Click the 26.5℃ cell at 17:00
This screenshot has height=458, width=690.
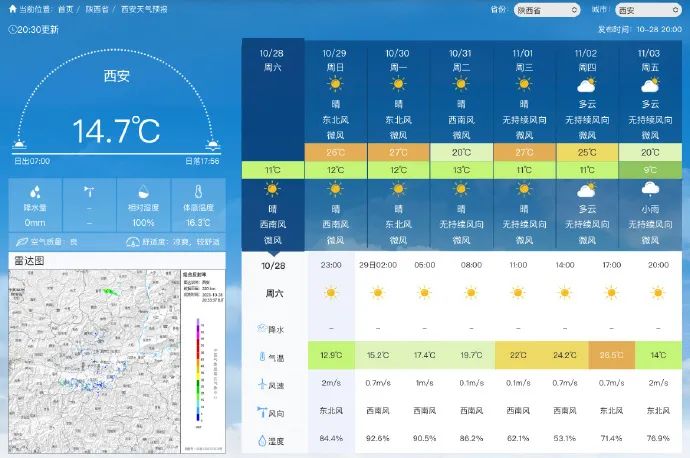click(x=609, y=356)
